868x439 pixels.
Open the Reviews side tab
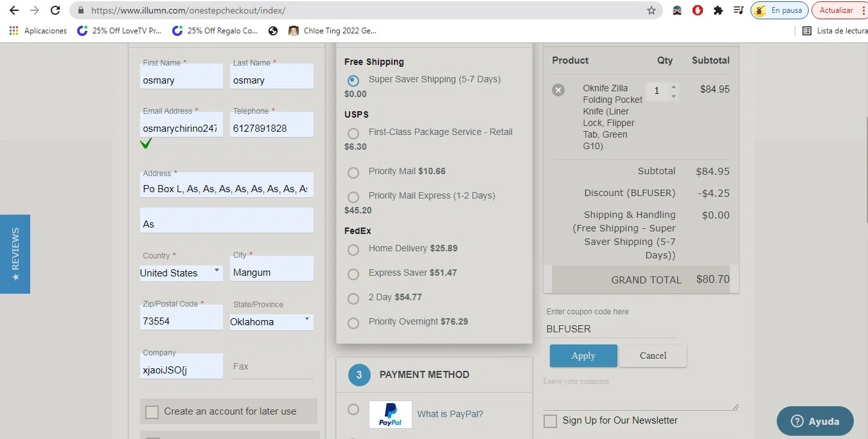pos(15,254)
